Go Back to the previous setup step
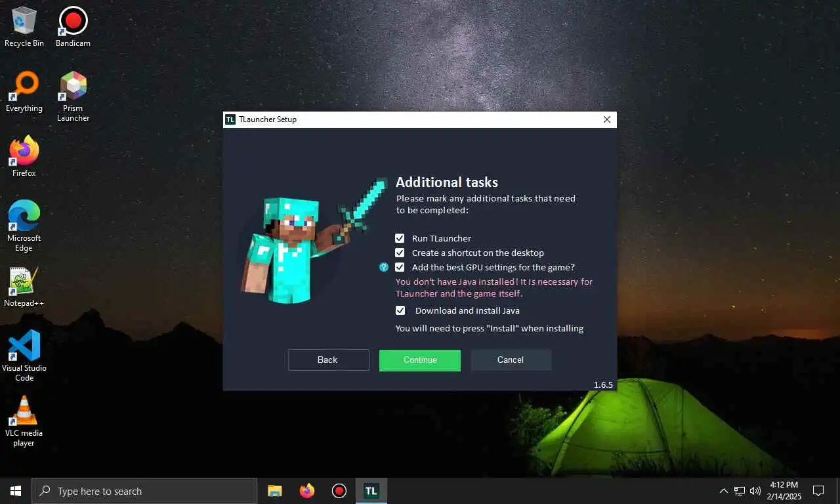This screenshot has width=840, height=504. tap(328, 360)
